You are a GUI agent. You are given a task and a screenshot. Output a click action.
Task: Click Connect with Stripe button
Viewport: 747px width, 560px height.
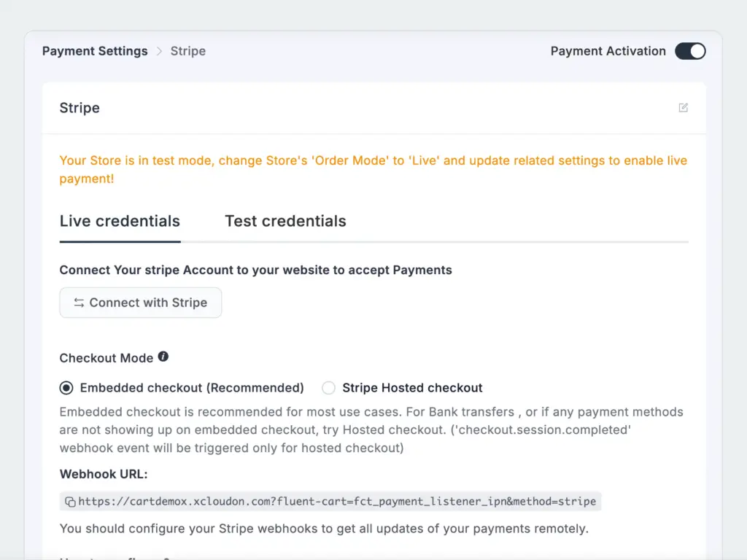[141, 303]
